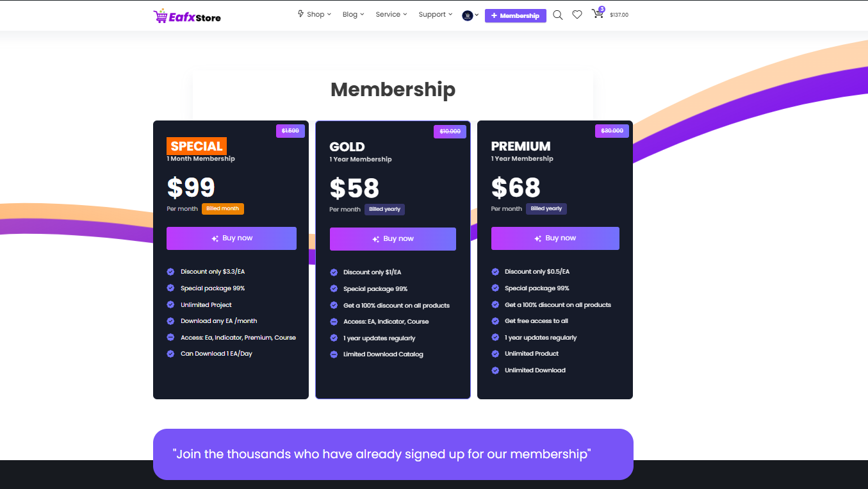868x489 pixels.
Task: Choose Buy now under Premium plan
Action: 555,238
